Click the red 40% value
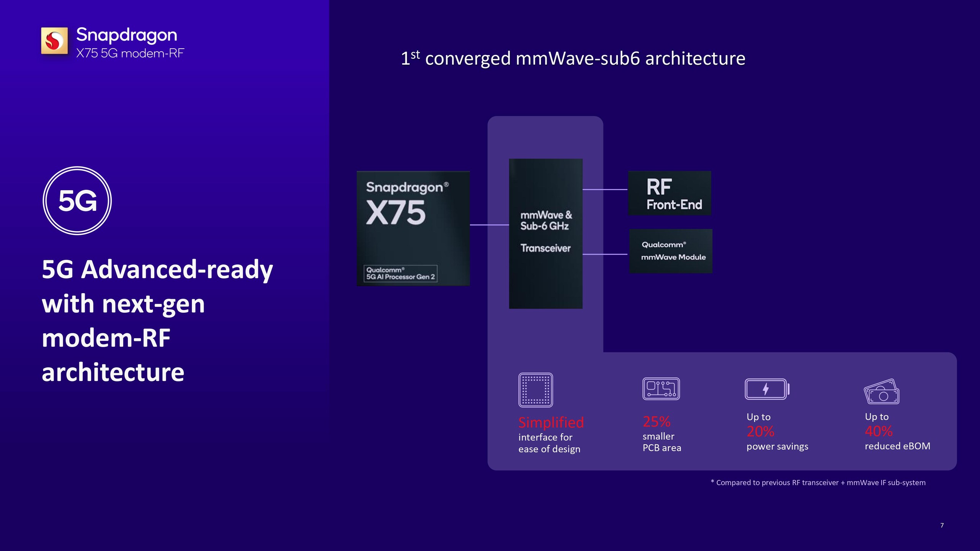Viewport: 980px width, 551px height. [x=879, y=431]
